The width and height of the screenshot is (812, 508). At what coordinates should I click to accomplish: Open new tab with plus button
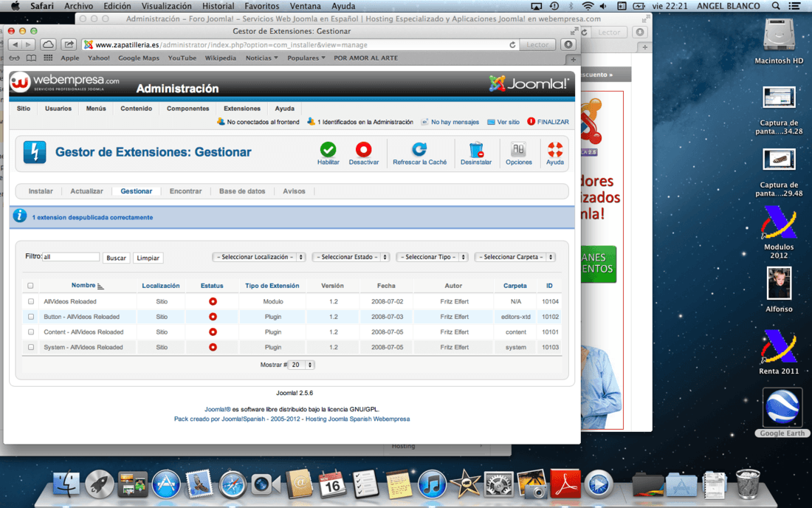coord(573,59)
